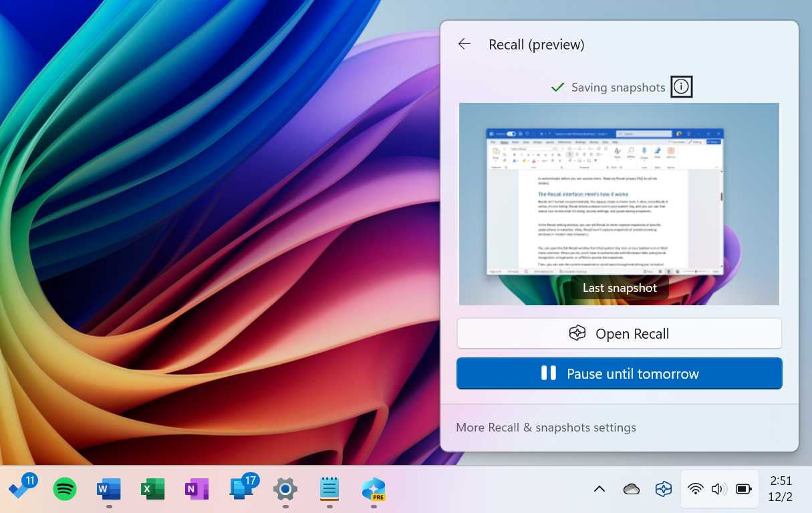Open the volume control in the taskbar

pos(719,488)
